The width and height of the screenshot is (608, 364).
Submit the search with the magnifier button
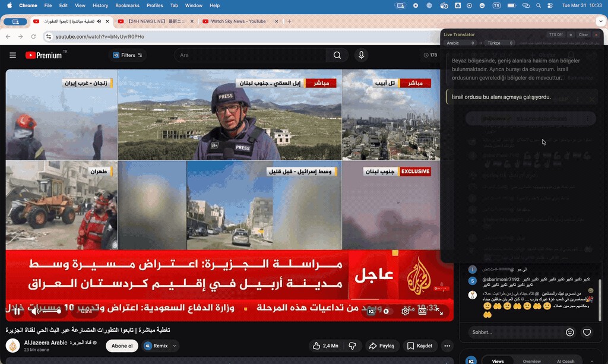(x=337, y=55)
